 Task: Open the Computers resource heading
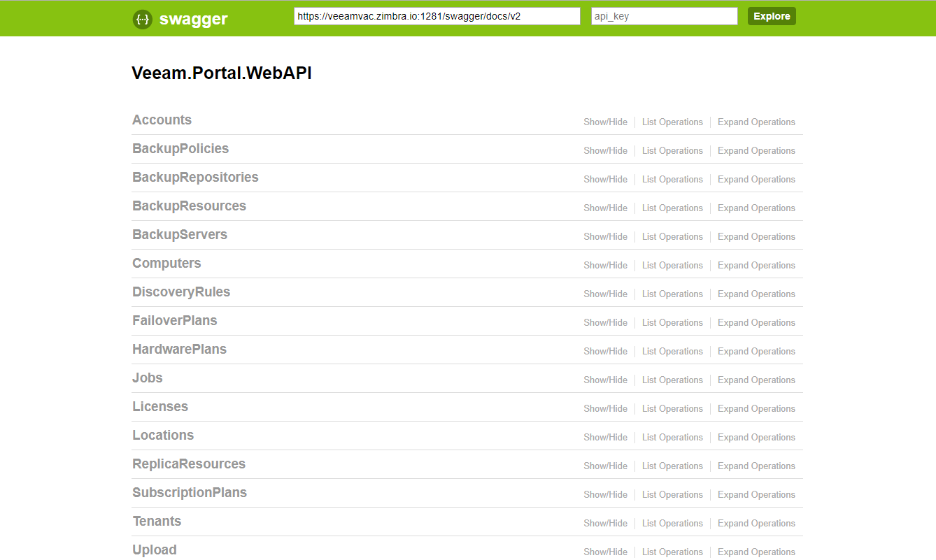(x=166, y=264)
